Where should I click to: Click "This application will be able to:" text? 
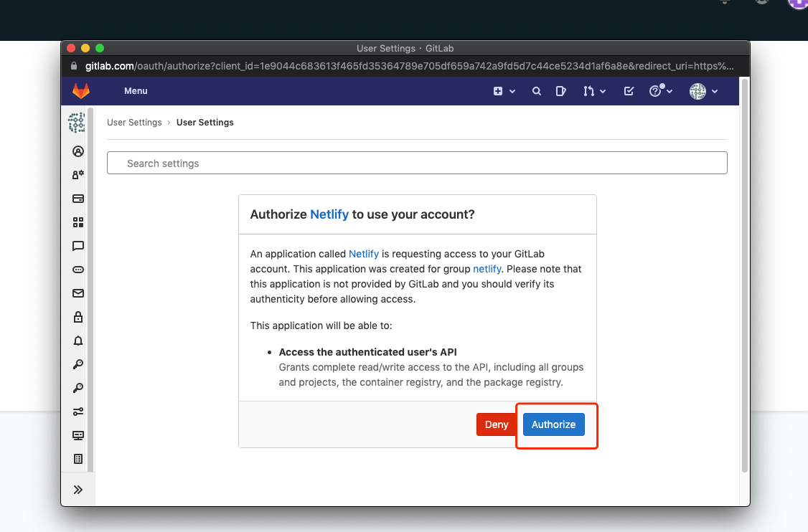(321, 326)
